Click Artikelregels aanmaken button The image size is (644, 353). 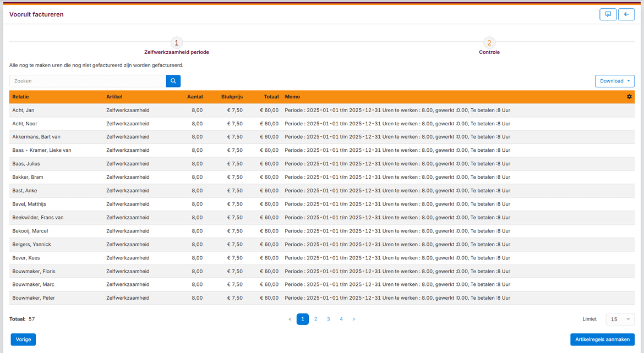click(602, 339)
